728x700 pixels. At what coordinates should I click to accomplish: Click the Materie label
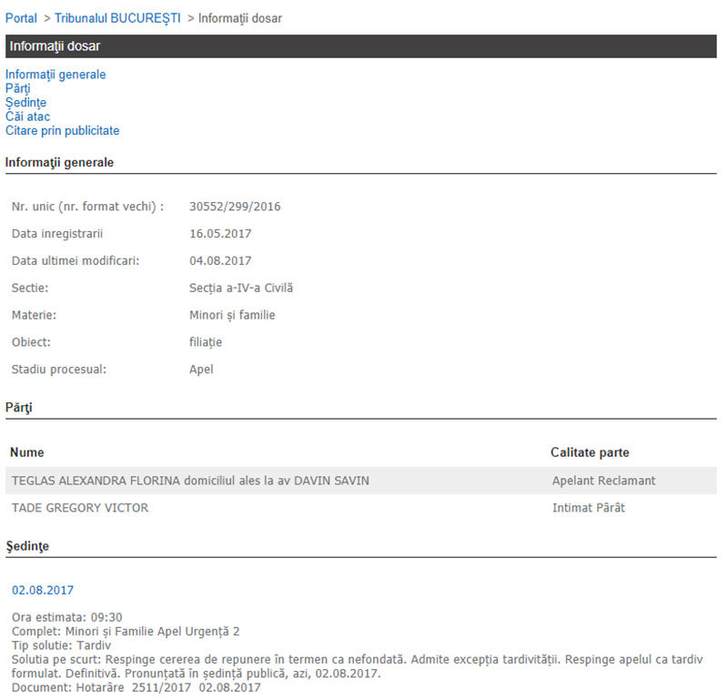click(x=34, y=315)
